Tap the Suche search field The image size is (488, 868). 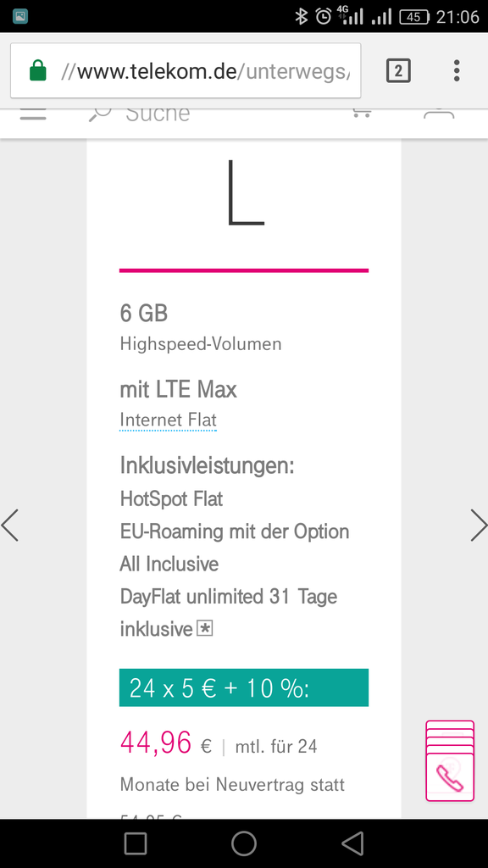158,114
